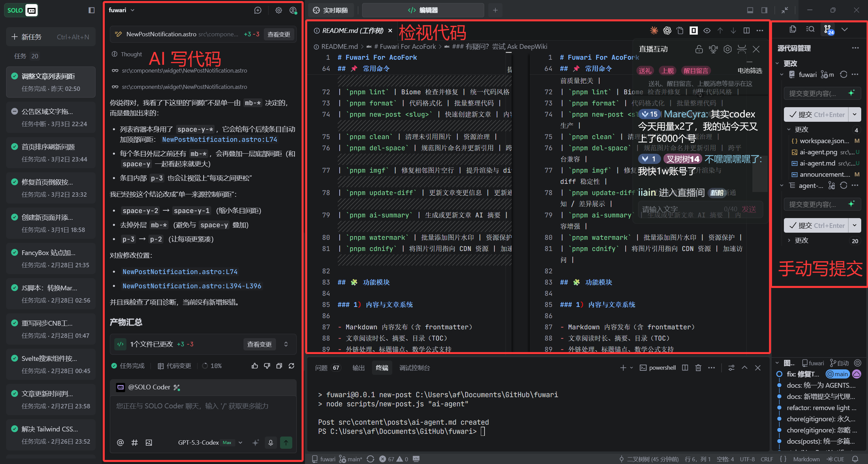Open the settings gear in the chat panel
The width and height of the screenshot is (868, 464).
(278, 10)
